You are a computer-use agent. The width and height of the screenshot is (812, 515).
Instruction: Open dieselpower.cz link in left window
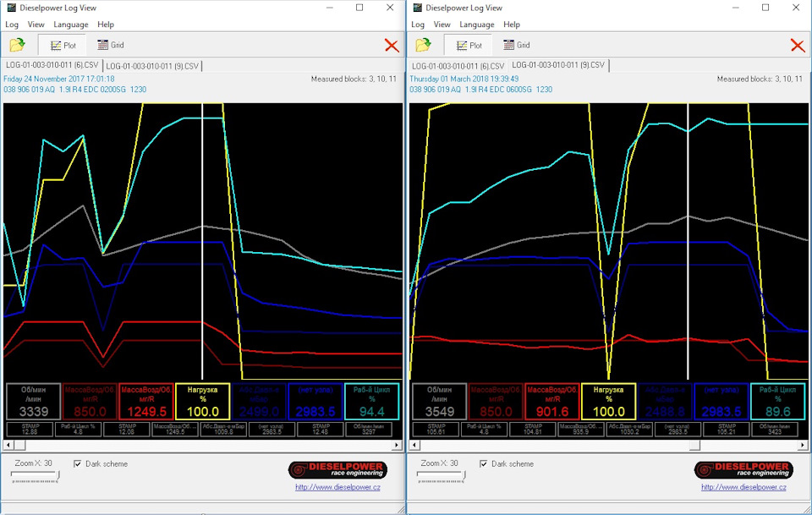pos(337,487)
